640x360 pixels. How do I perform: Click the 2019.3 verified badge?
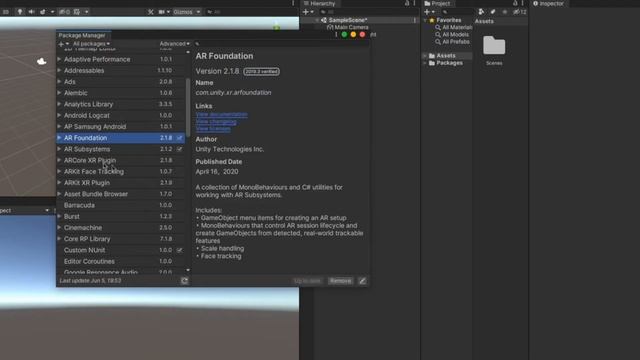262,71
